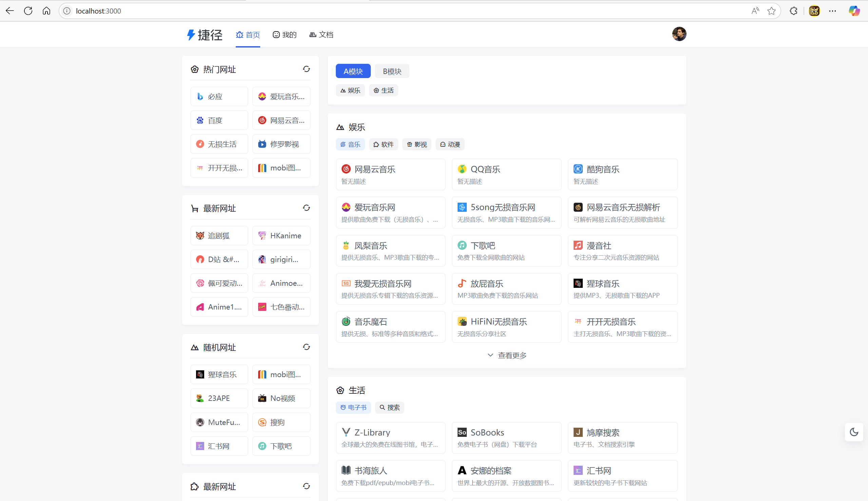
Task: Open the HiFiNi无损音乐 card
Action: pos(506,327)
